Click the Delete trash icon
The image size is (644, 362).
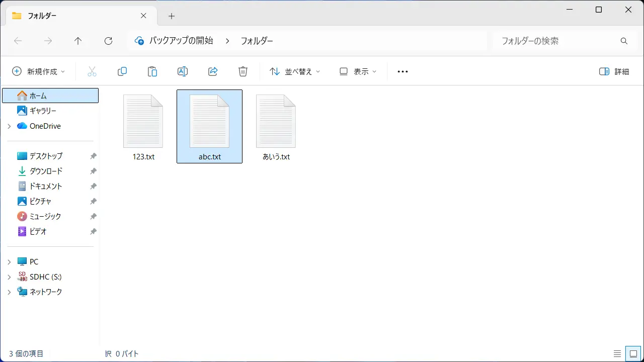tap(243, 71)
